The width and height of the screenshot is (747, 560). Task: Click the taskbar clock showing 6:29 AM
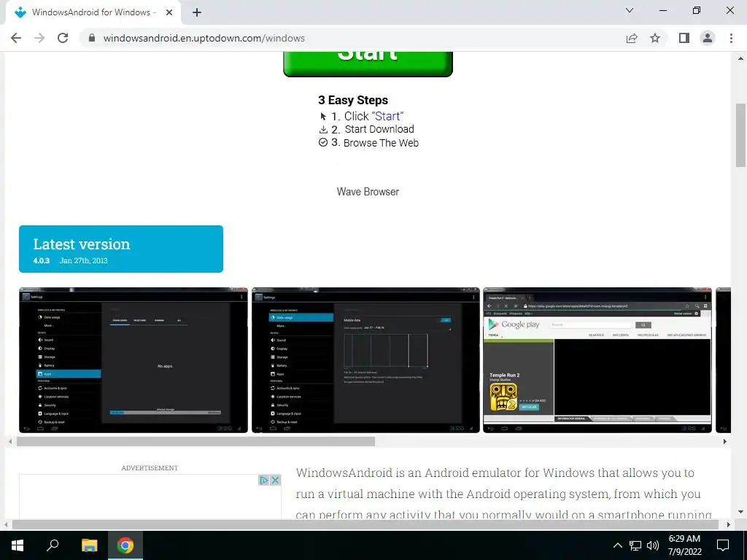tap(684, 545)
